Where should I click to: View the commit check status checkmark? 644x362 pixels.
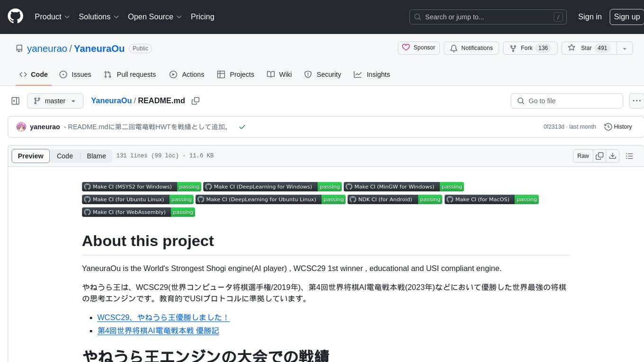pyautogui.click(x=242, y=127)
